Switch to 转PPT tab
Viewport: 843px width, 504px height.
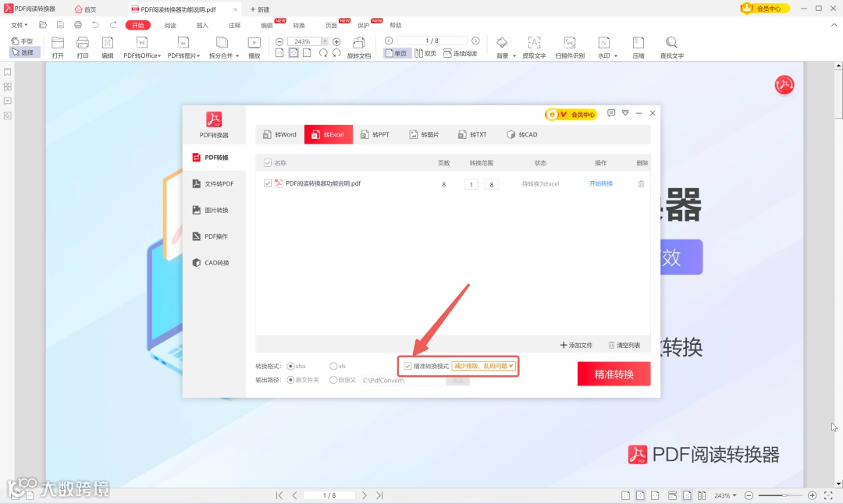375,134
